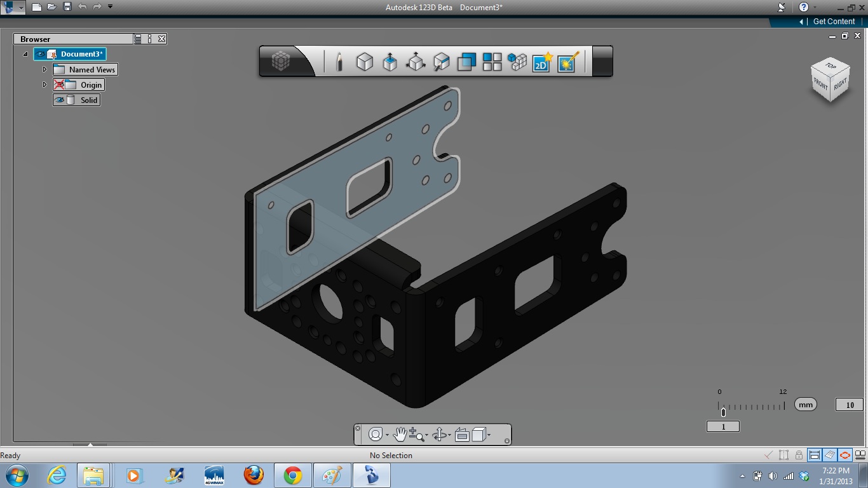Collapse the Document3 tree node
The image size is (868, 488).
(25, 55)
